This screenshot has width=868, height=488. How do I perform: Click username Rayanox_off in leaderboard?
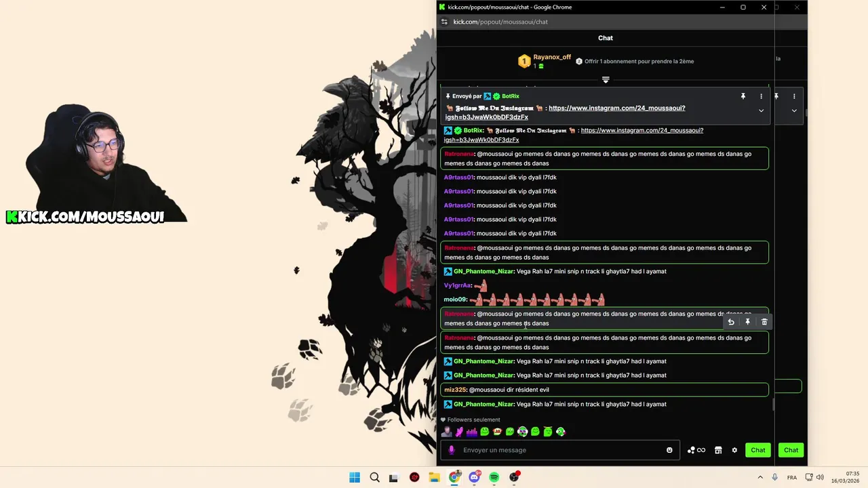click(x=552, y=57)
